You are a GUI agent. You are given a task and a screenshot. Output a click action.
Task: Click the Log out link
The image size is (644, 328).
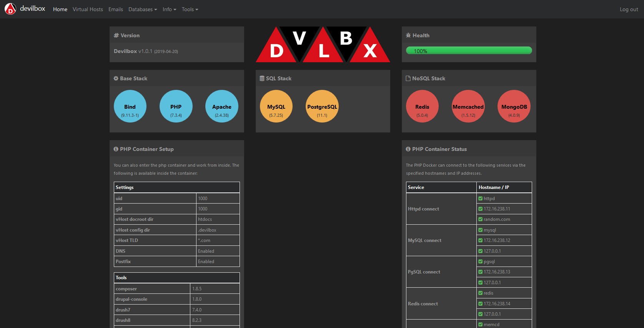(629, 9)
